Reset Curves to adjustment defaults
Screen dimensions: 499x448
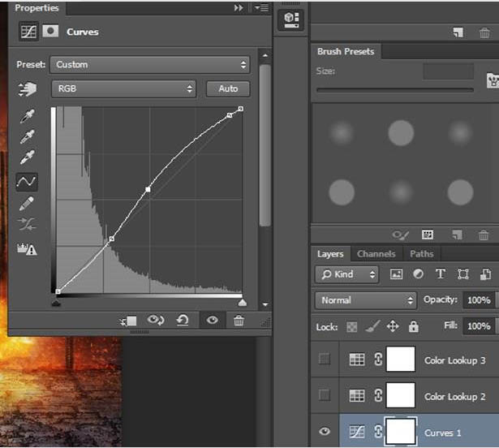183,320
